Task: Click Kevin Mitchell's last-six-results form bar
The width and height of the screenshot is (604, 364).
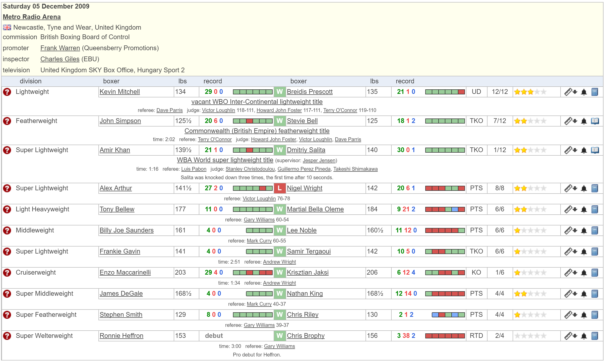Action: pos(253,92)
